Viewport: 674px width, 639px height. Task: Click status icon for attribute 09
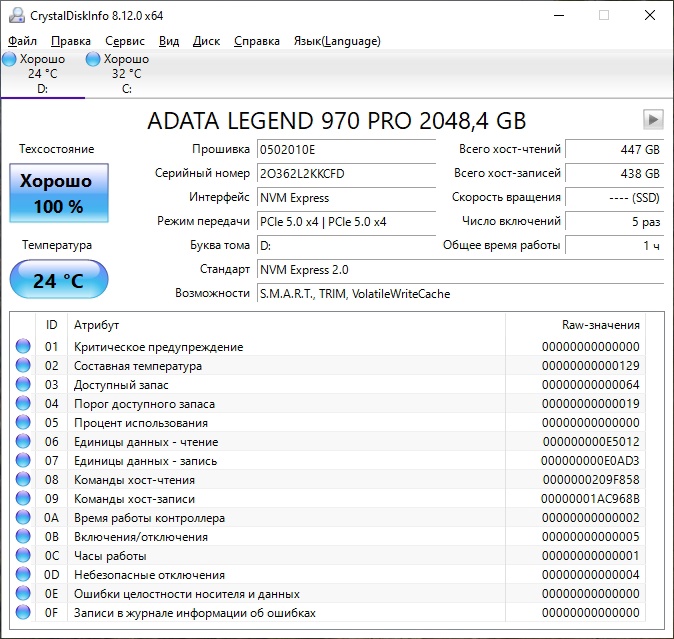click(x=23, y=498)
